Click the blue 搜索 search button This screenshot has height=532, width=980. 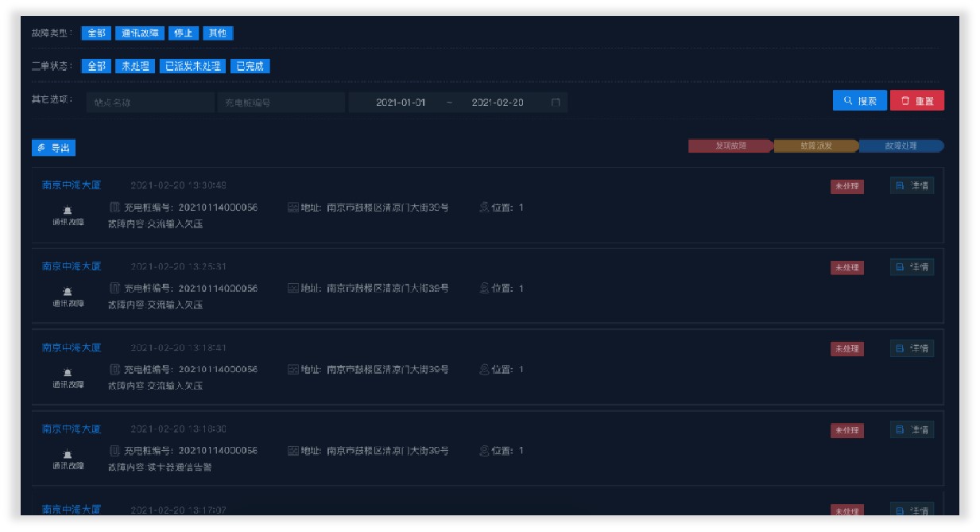point(859,101)
